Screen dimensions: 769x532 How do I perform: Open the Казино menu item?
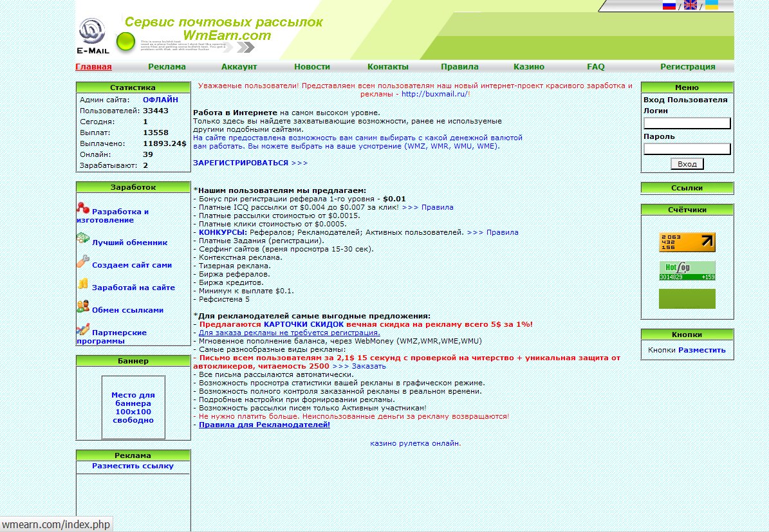pos(529,67)
